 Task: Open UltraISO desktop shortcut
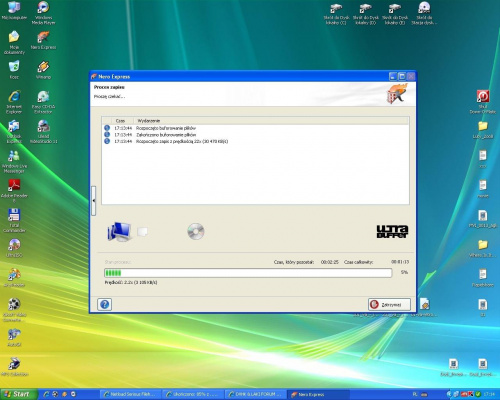(x=14, y=248)
